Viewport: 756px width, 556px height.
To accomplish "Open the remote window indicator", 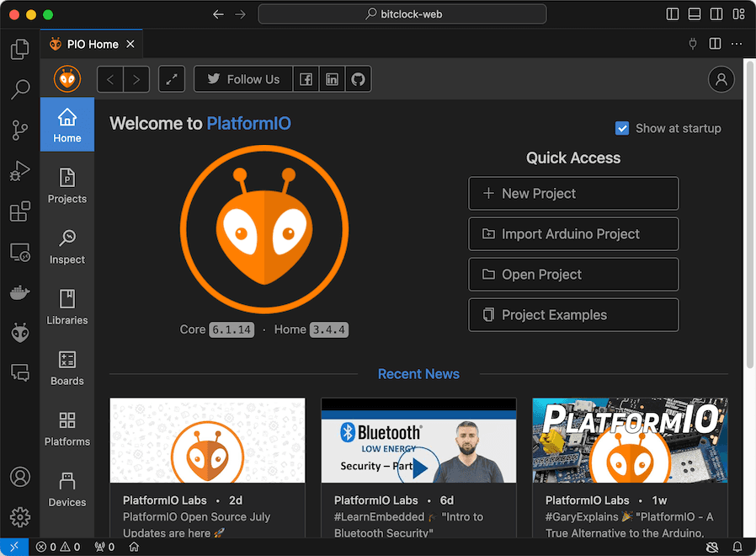I will click(x=14, y=547).
